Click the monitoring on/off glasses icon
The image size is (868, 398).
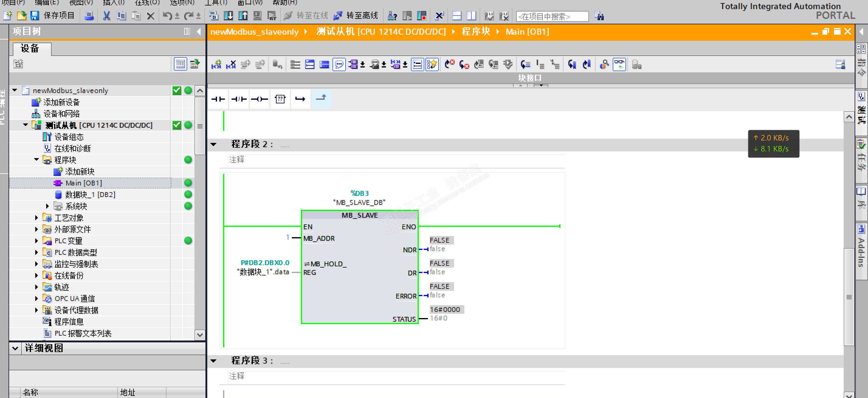click(619, 64)
